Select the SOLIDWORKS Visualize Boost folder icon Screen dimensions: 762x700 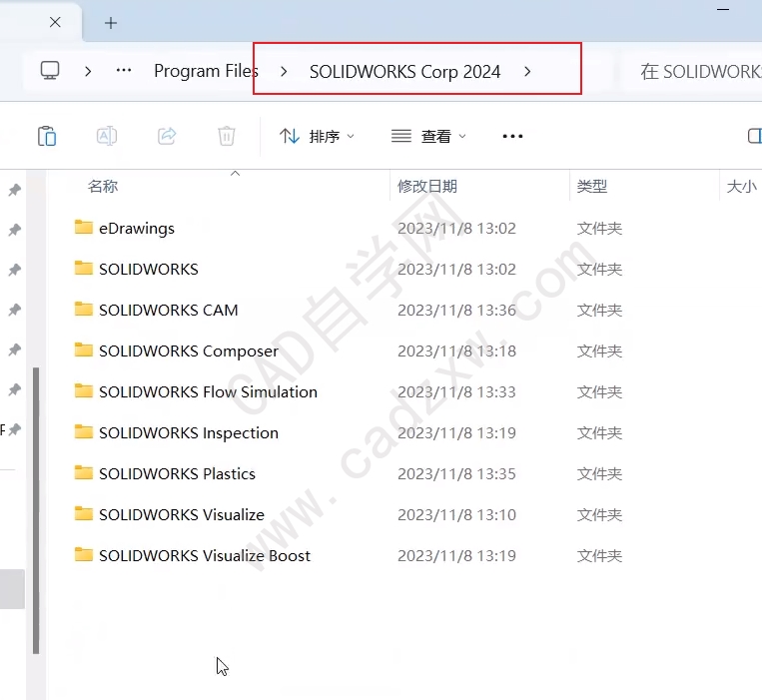point(84,554)
